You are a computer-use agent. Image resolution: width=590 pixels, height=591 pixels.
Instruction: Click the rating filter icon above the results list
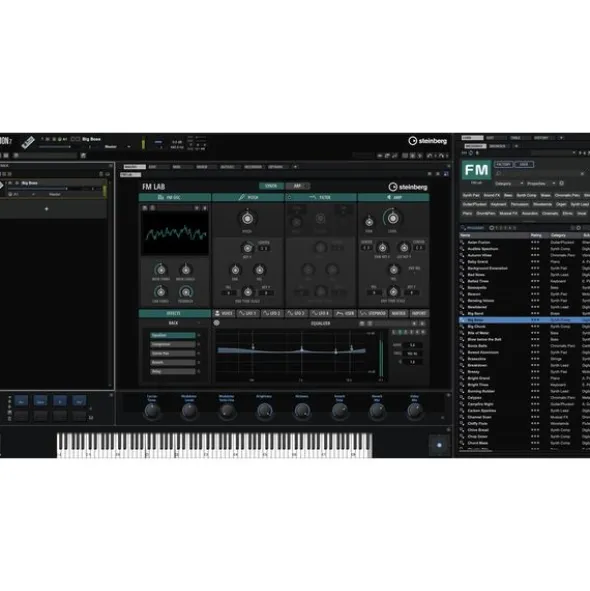click(491, 228)
